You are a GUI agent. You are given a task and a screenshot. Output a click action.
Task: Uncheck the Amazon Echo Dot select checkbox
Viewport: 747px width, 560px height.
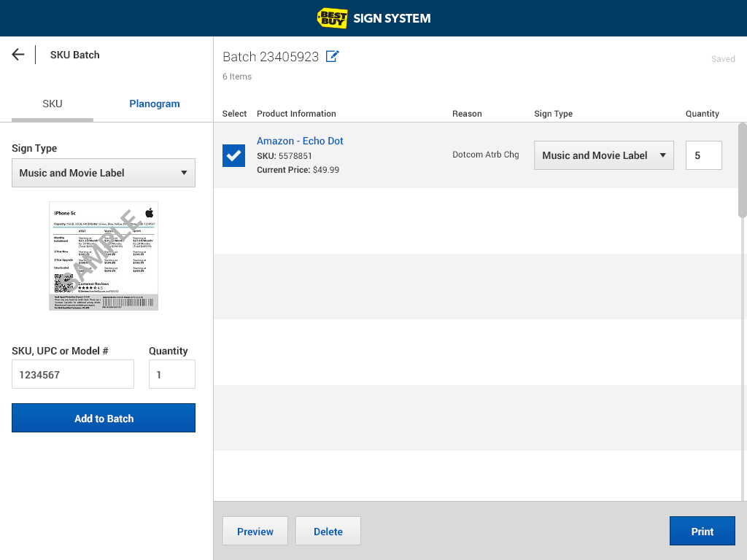[x=234, y=155]
